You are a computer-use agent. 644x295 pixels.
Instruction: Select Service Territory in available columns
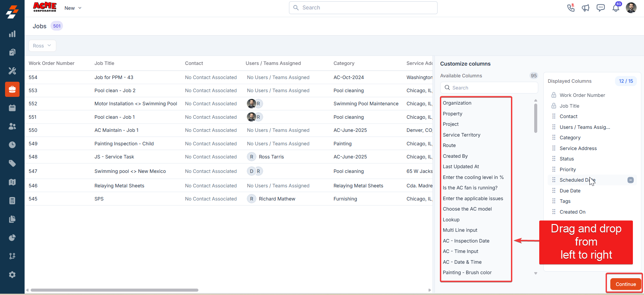click(x=461, y=135)
